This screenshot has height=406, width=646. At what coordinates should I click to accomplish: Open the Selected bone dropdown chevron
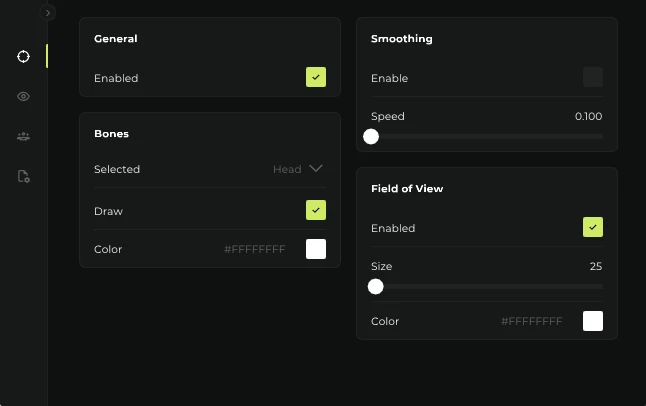[x=316, y=169]
